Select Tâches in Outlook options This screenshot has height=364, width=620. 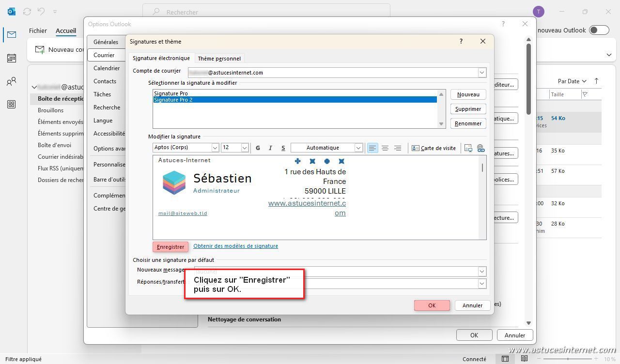[102, 94]
